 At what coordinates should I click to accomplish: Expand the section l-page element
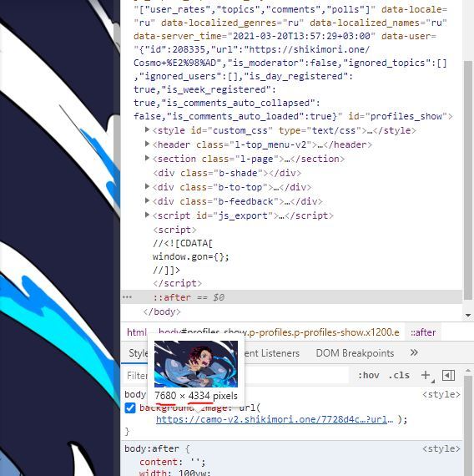[147, 158]
